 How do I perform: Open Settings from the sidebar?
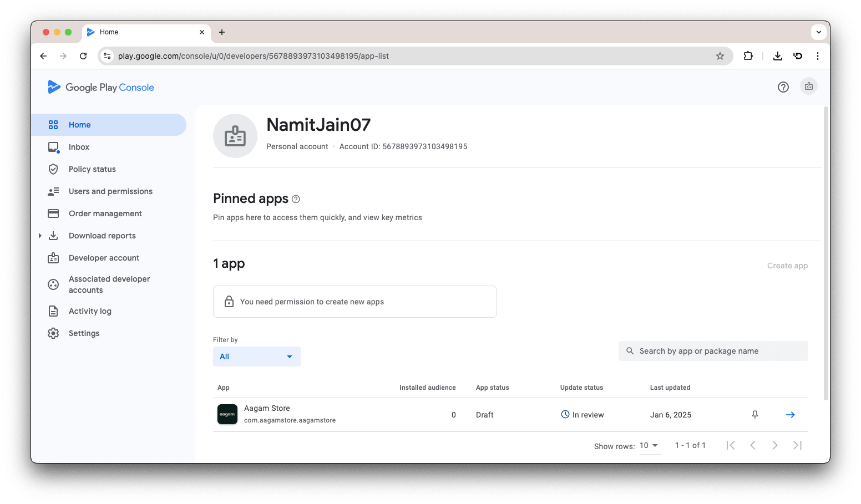click(84, 333)
